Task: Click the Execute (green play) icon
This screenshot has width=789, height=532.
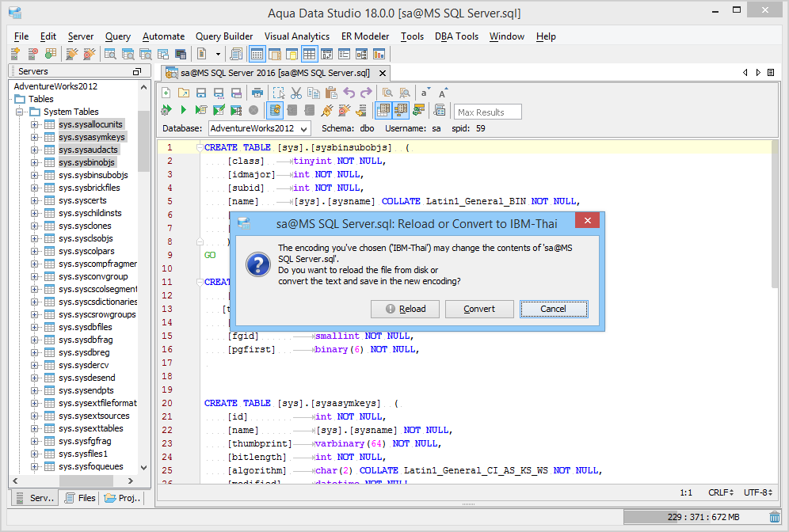Action: pos(184,110)
